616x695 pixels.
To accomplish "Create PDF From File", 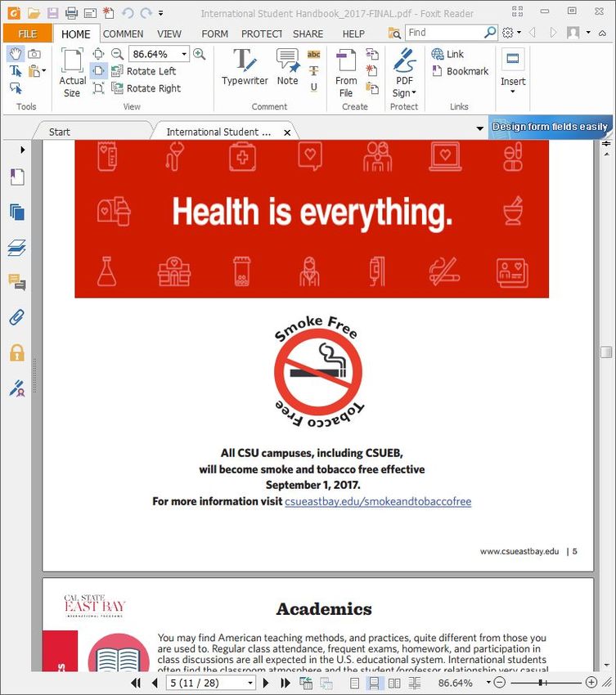I will click(346, 73).
